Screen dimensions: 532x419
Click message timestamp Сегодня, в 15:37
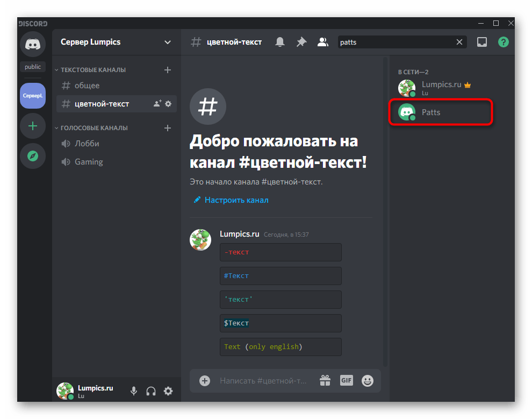pos(286,235)
